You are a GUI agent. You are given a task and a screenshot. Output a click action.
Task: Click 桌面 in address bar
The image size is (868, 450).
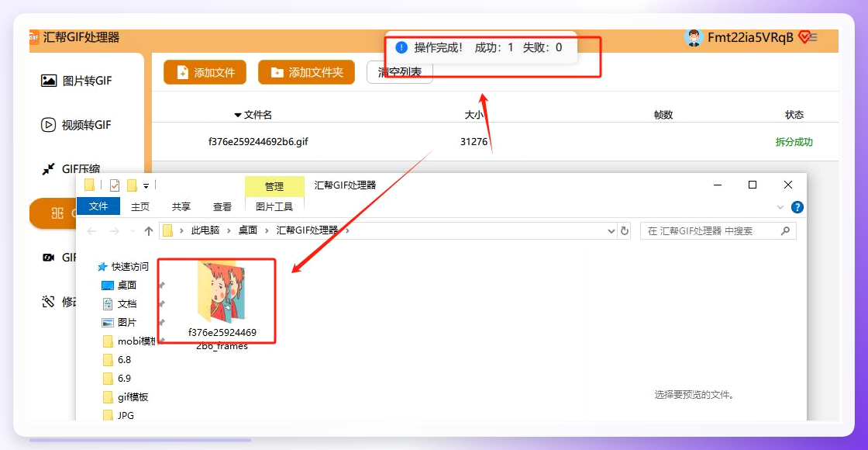248,230
